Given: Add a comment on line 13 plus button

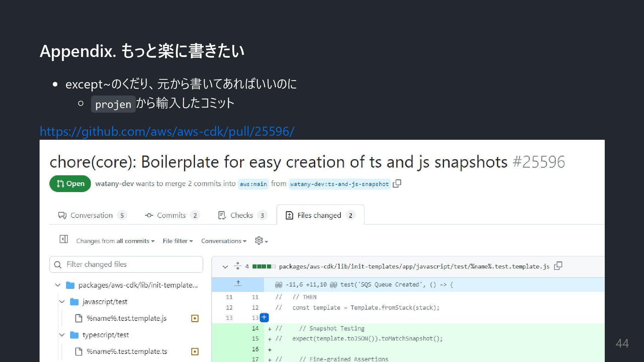Looking at the screenshot, I should 264,317.
